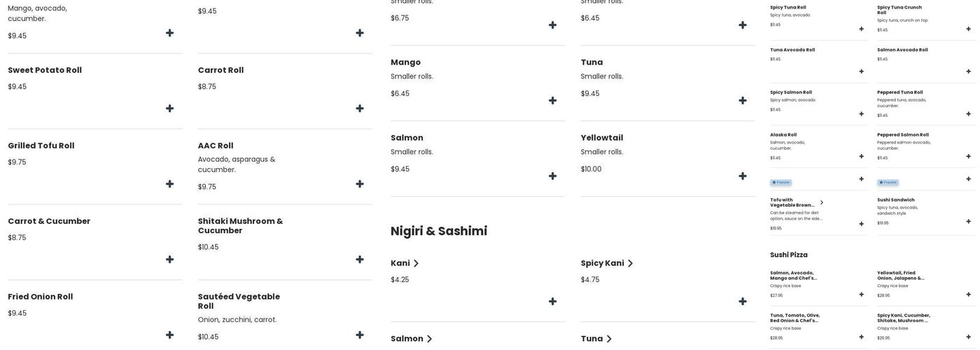Viewport: 980px width, 350px height.
Task: Add Spicy Kani nigiri with plus icon
Action: (743, 302)
